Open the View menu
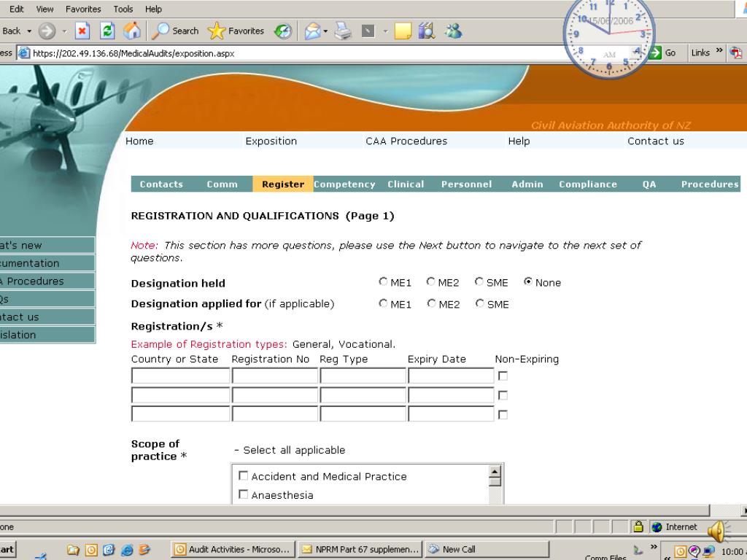The image size is (747, 560). 44,9
